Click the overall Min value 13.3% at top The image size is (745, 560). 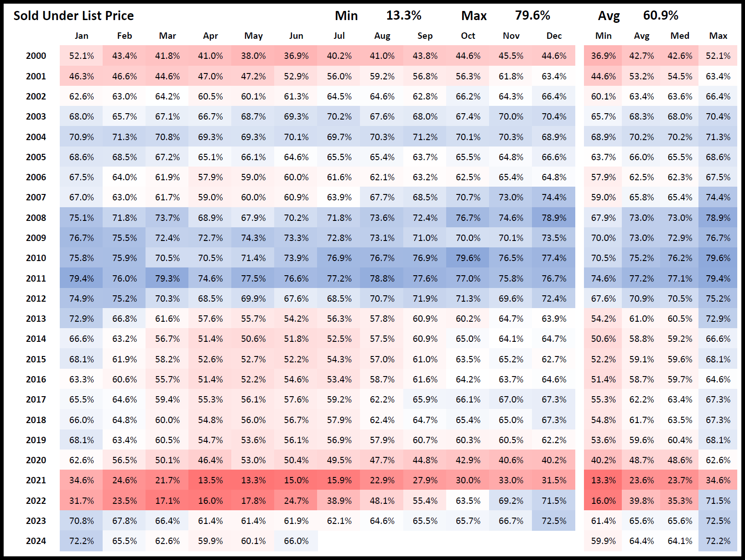click(404, 16)
